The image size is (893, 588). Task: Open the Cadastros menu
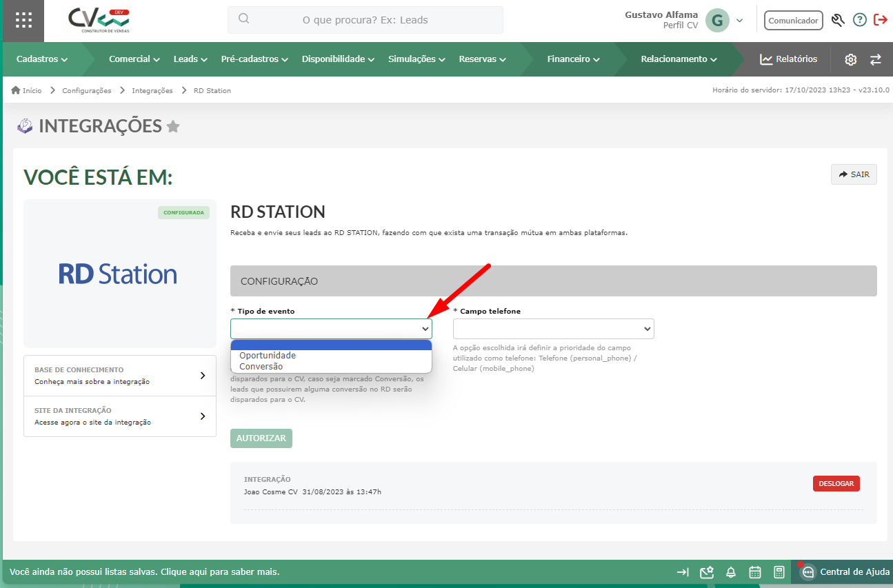pos(42,59)
